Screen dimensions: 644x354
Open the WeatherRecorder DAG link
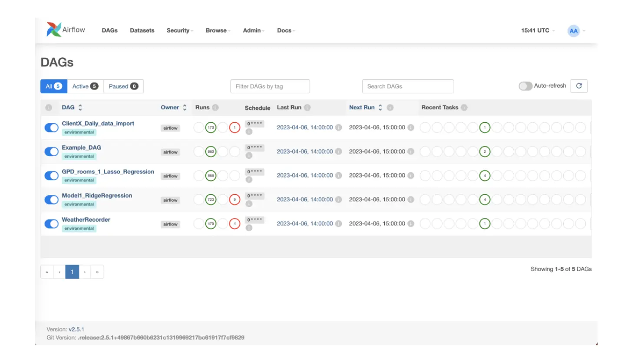(86, 220)
